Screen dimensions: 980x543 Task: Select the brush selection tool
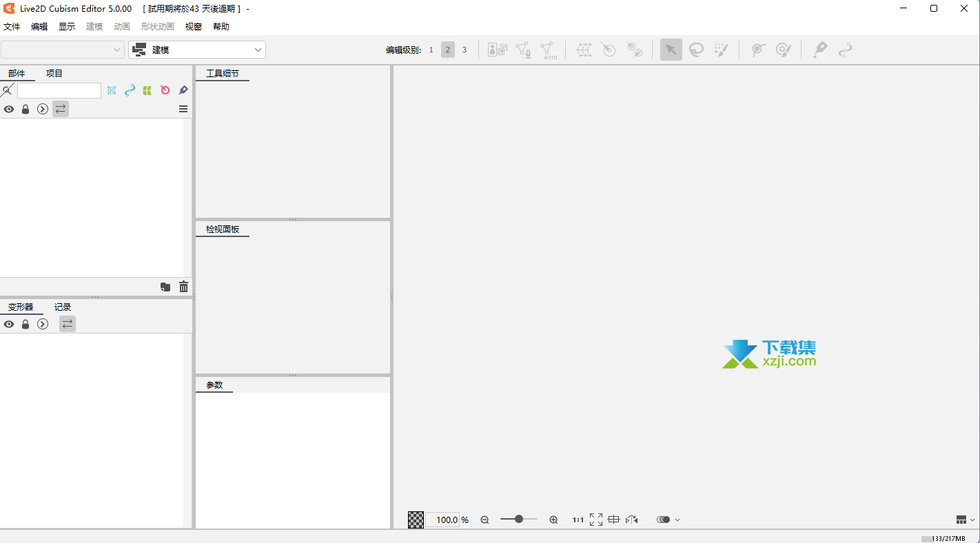pyautogui.click(x=721, y=50)
